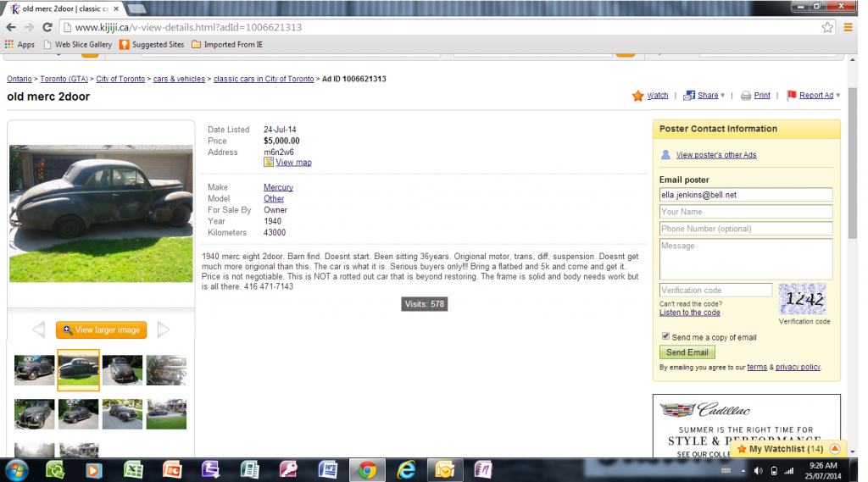
Task: Select the first car thumbnail
Action: tap(35, 370)
